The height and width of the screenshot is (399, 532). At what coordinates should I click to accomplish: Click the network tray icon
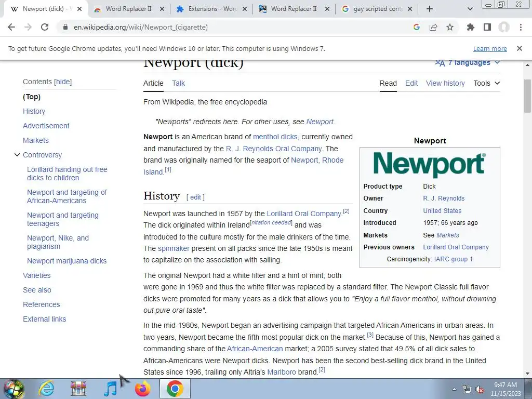[x=467, y=390]
